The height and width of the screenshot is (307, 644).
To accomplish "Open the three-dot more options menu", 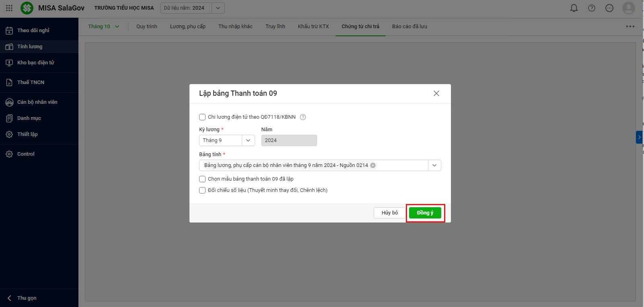I will tap(630, 27).
